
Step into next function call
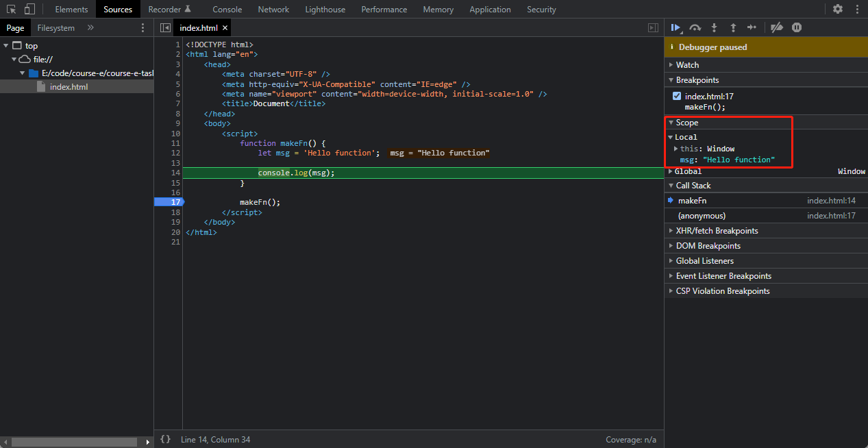[x=715, y=27]
